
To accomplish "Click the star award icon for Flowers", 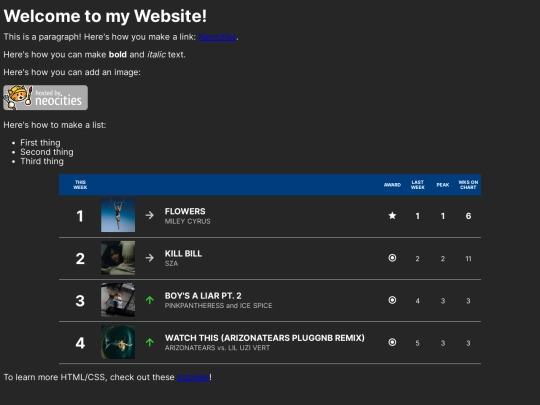I will (392, 216).
